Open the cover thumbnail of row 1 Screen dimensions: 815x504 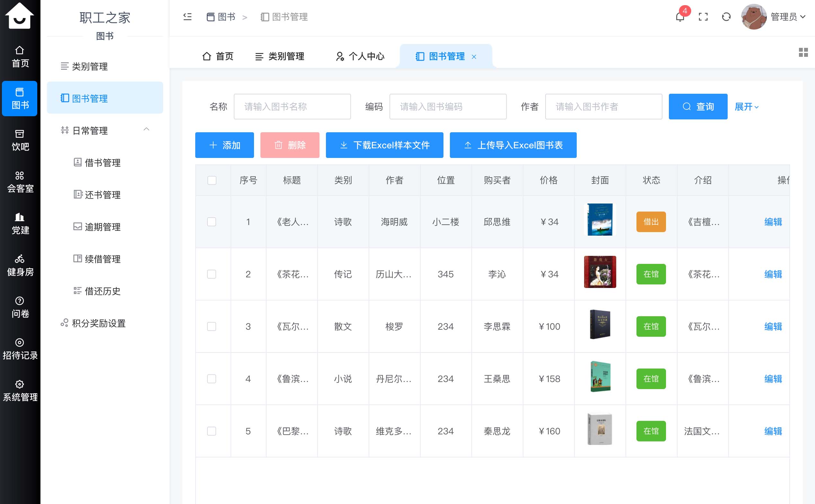coord(600,220)
